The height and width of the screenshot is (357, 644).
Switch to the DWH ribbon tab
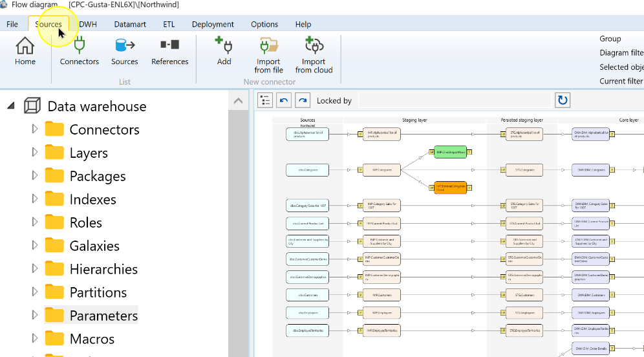(88, 24)
